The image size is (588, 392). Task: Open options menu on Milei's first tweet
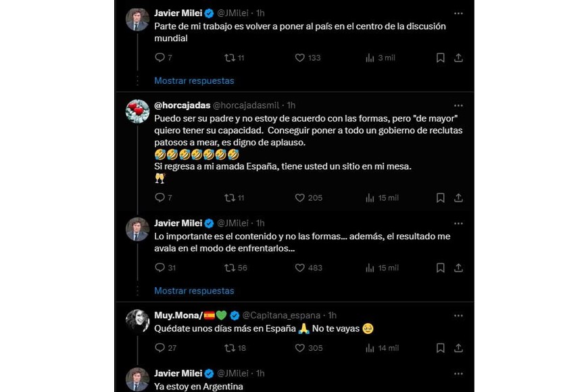(x=458, y=13)
